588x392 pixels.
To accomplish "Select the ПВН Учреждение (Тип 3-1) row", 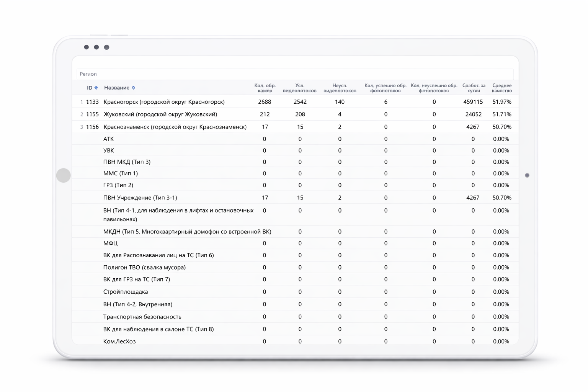I will (140, 198).
